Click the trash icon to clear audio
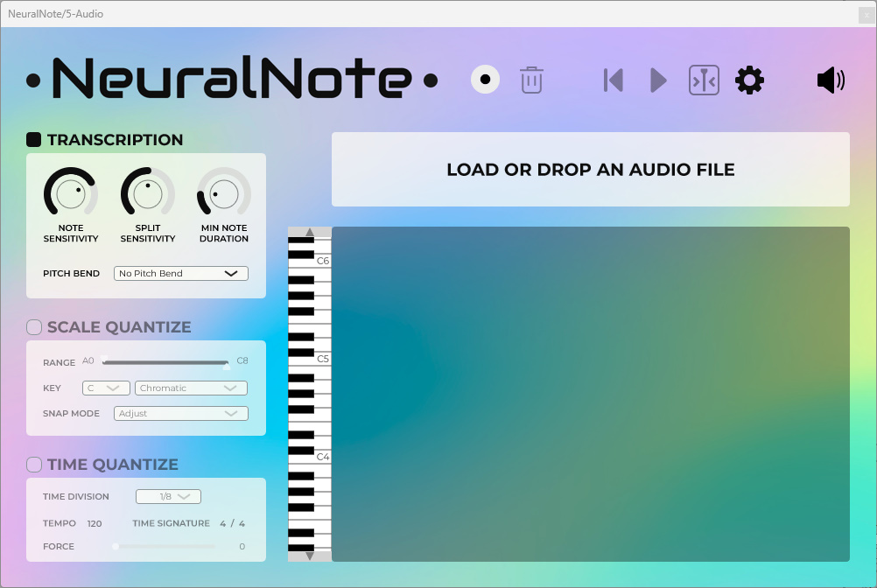Image resolution: width=877 pixels, height=588 pixels. pyautogui.click(x=531, y=80)
